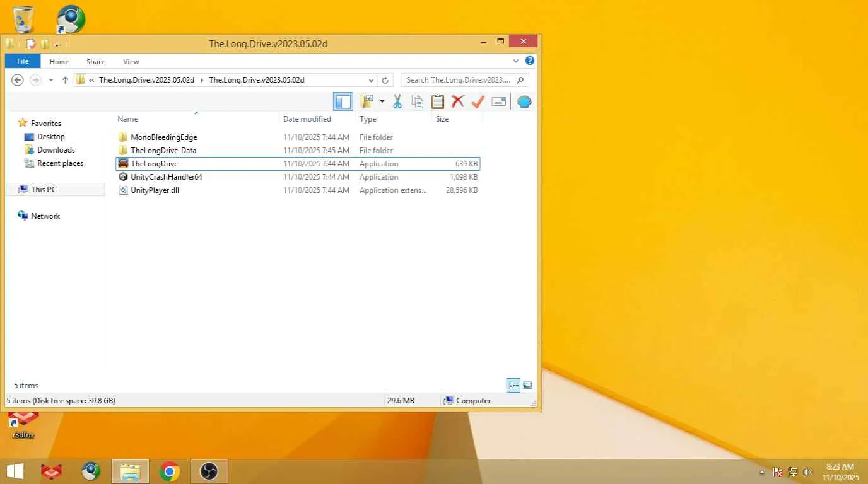Click the orange checkmark toolbar icon
Screen dimensions: 868x484
pyautogui.click(x=478, y=101)
